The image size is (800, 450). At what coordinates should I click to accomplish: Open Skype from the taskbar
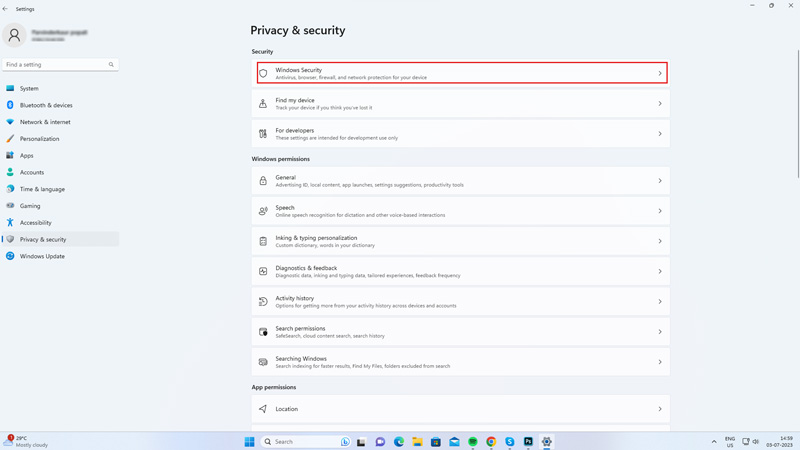coord(510,442)
